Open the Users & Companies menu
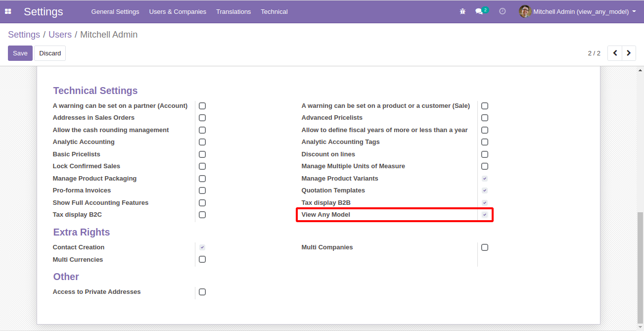The image size is (644, 331). tap(178, 11)
